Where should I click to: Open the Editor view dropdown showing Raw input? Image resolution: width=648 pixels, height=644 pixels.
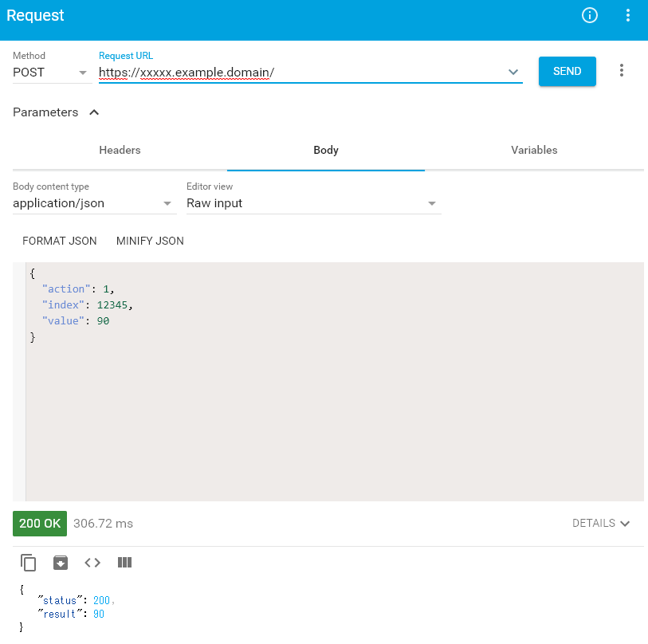313,203
